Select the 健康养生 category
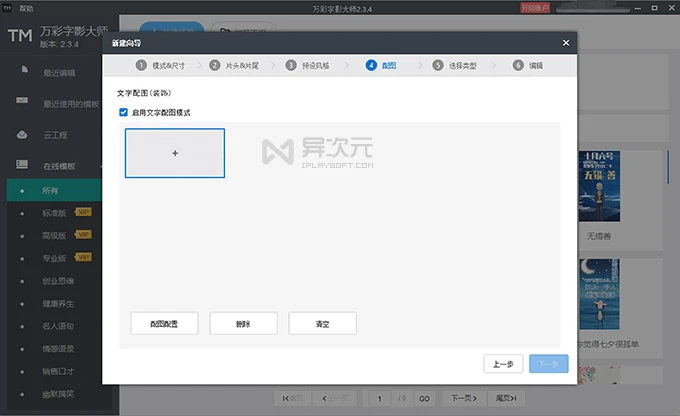The width and height of the screenshot is (680, 416). point(58,303)
